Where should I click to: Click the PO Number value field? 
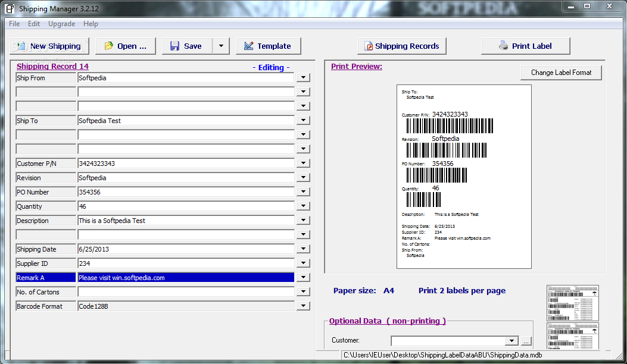186,192
